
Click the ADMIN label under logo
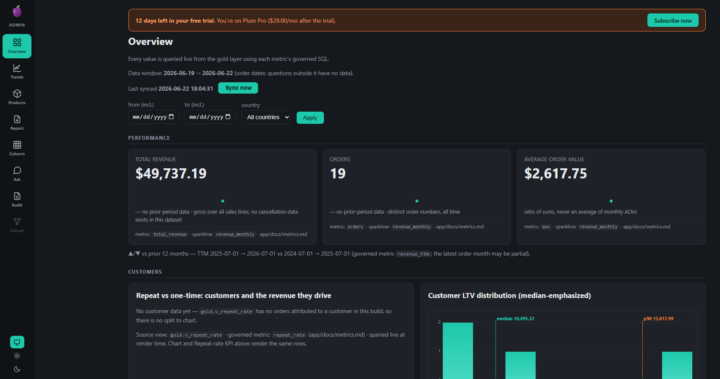17,25
